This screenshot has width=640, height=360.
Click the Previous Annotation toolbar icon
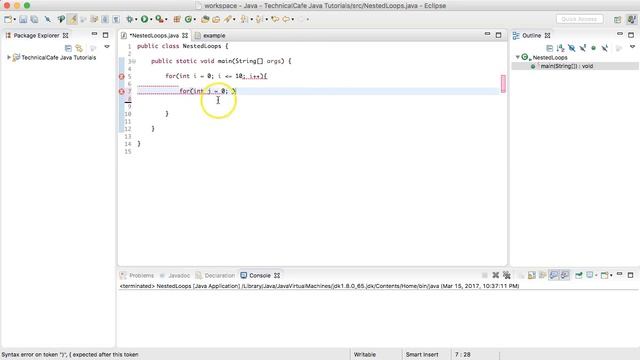[259, 19]
